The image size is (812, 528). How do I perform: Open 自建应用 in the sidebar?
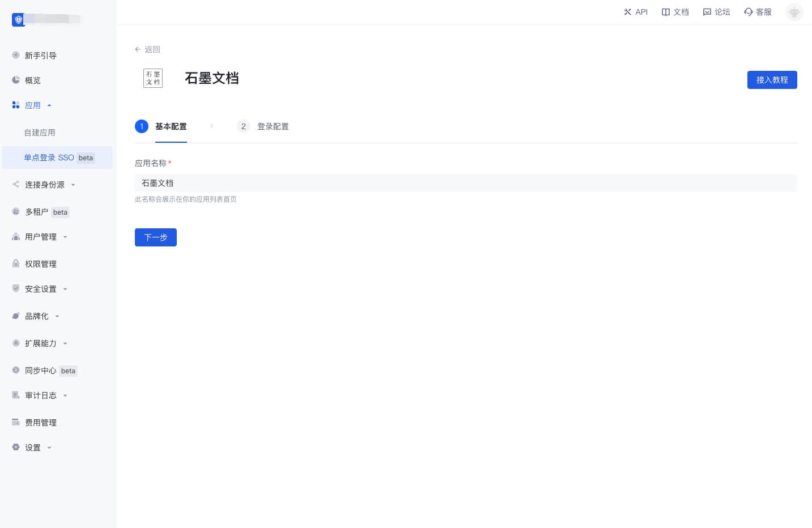(x=40, y=133)
